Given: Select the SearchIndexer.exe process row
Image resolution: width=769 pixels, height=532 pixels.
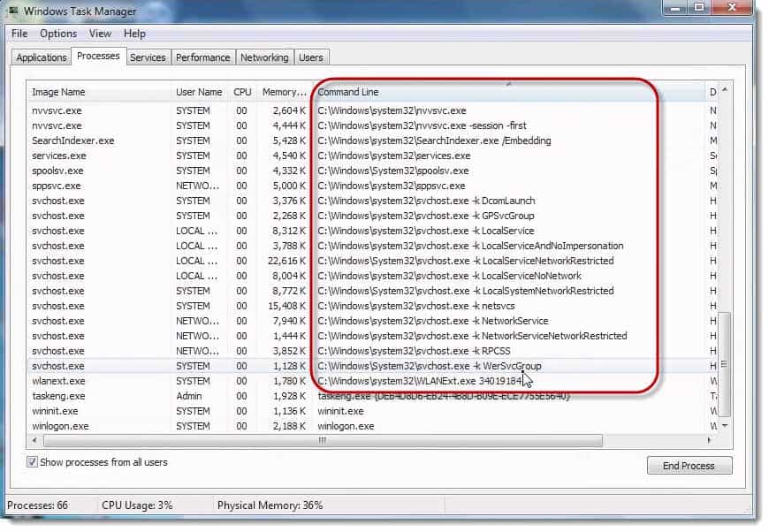Looking at the screenshot, I should [x=372, y=141].
